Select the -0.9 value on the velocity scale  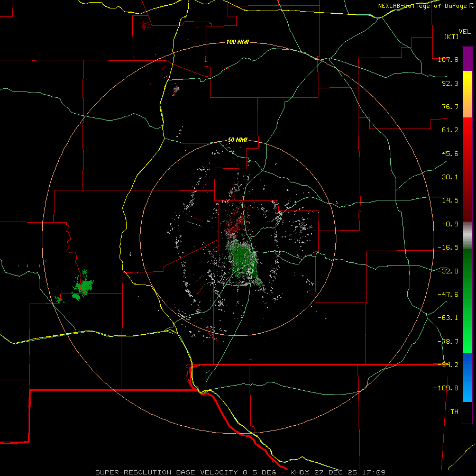pos(450,224)
